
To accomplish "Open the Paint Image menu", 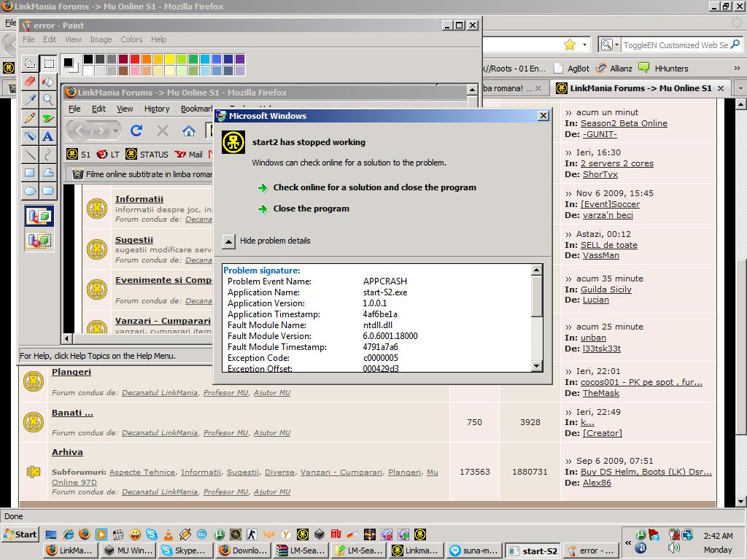I will [101, 39].
